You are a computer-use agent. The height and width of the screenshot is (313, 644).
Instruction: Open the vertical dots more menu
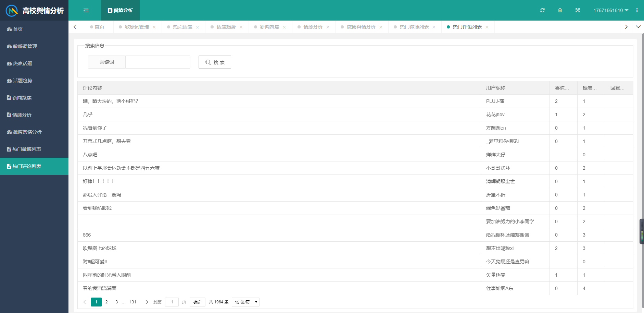[x=637, y=10]
